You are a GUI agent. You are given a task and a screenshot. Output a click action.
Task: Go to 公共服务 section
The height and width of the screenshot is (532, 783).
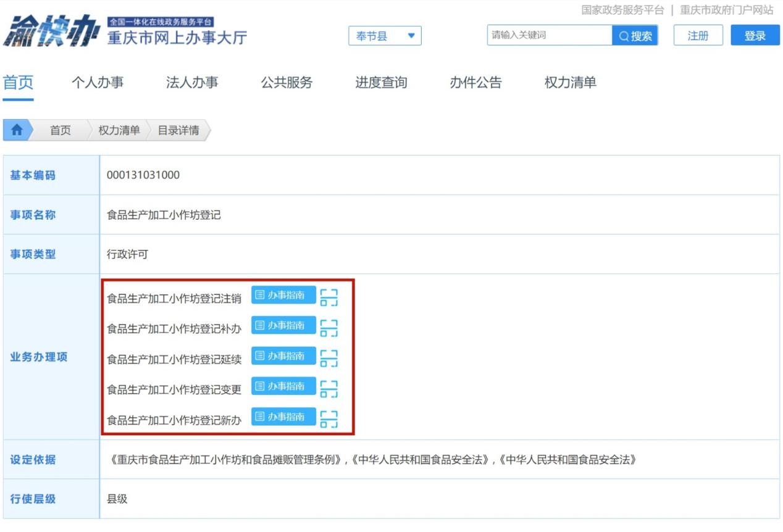point(287,83)
